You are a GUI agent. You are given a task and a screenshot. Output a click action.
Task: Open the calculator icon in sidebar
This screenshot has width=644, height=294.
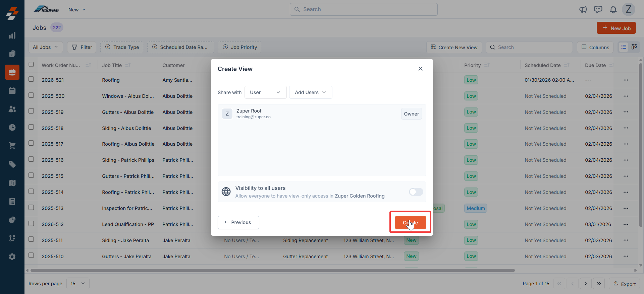click(12, 201)
